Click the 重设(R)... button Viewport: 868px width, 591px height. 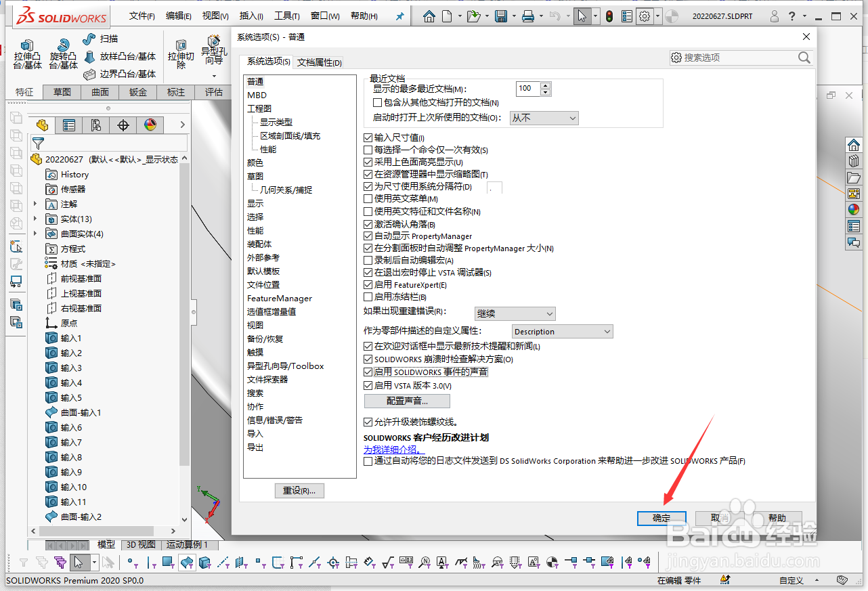coord(299,491)
